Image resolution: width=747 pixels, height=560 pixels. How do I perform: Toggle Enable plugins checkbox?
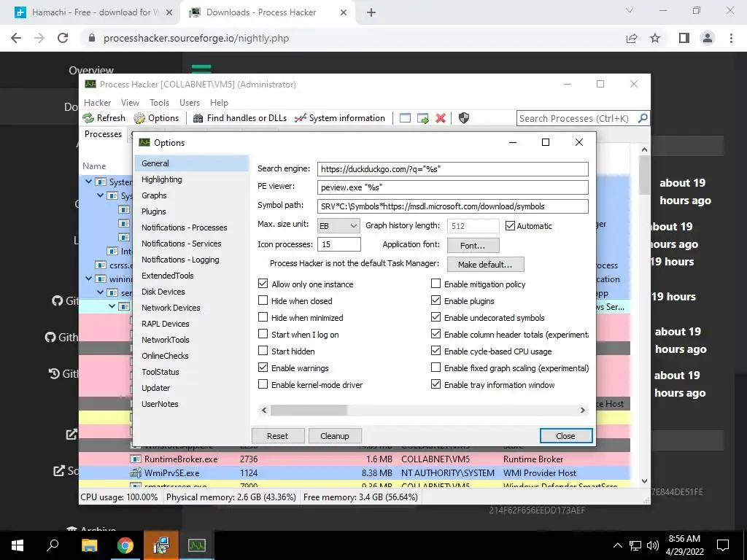point(436,300)
